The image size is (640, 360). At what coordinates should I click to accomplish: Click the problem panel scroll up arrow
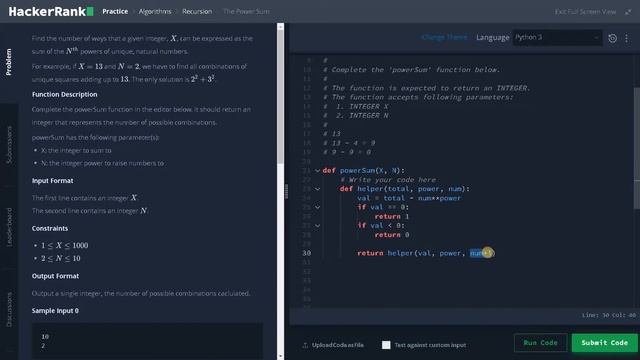(280, 27)
